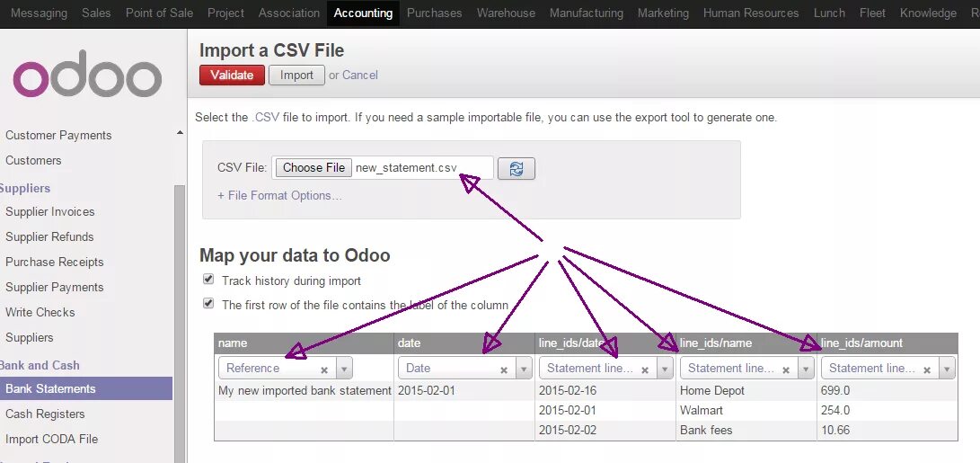
Task: Clear mapping x under line_ids/name column
Action: 786,370
